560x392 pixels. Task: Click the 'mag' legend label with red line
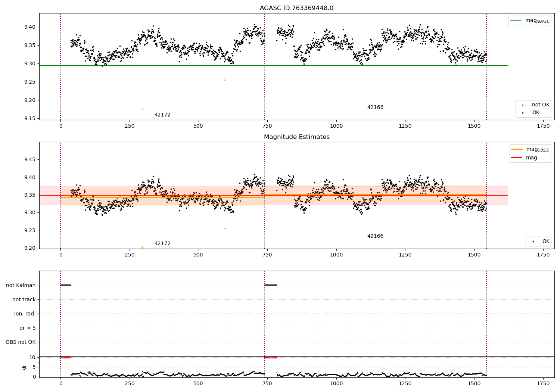pyautogui.click(x=532, y=158)
